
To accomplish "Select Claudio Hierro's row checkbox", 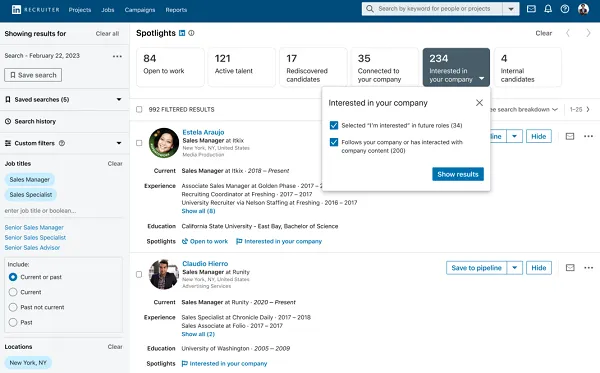I will point(139,274).
